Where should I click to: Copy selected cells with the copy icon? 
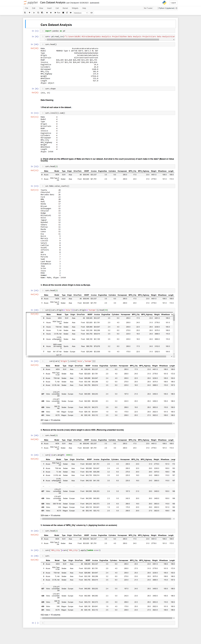point(38,13)
